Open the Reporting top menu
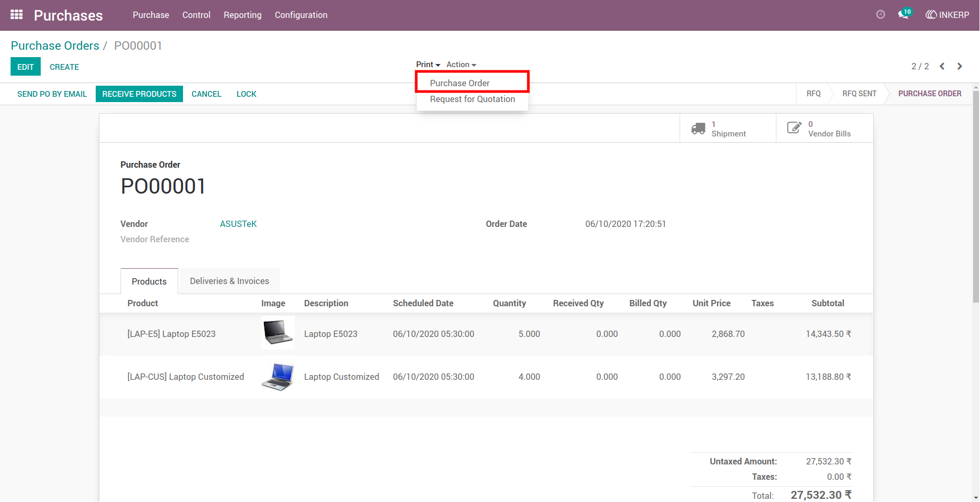Viewport: 980px width, 502px height. (x=242, y=15)
